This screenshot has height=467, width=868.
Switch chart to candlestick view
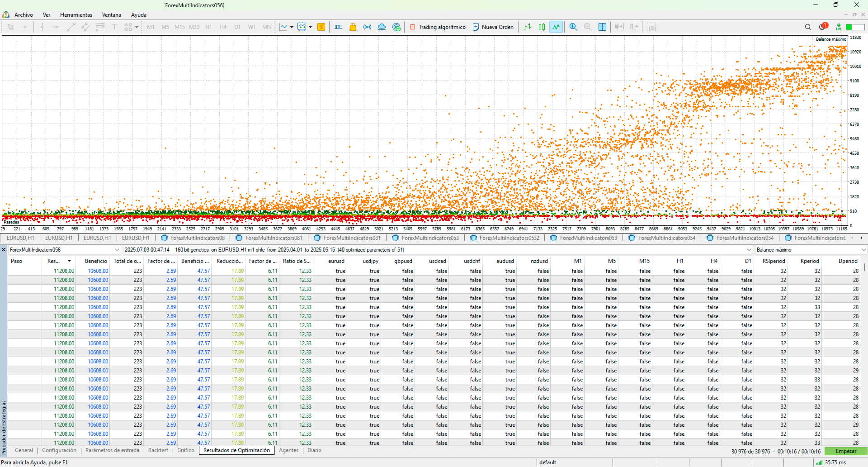[542, 27]
